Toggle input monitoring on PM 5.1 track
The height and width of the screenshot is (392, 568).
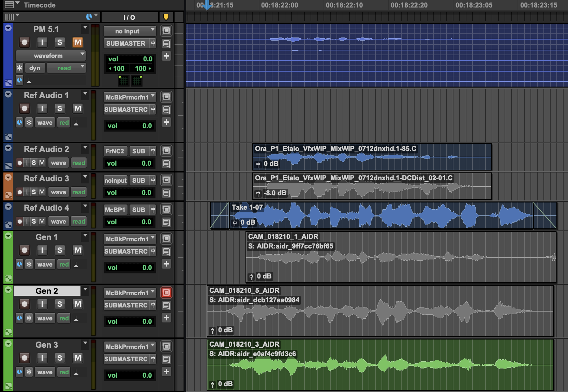click(x=42, y=42)
